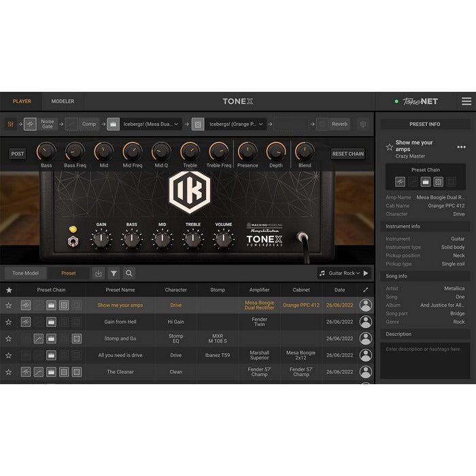The width and height of the screenshot is (476, 476).
Task: Favorite the Show me your amps row
Action: 8,305
